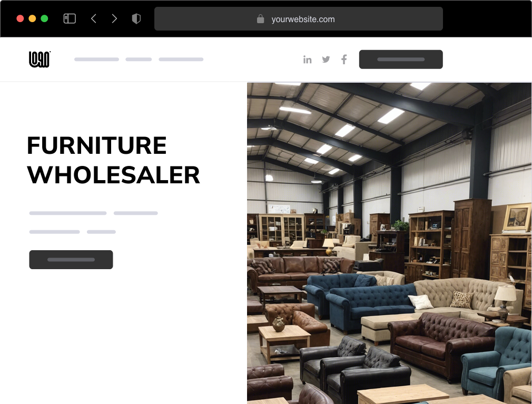Screen dimensions: 532x404
Task: Click the red close window dot
Action: (x=20, y=18)
